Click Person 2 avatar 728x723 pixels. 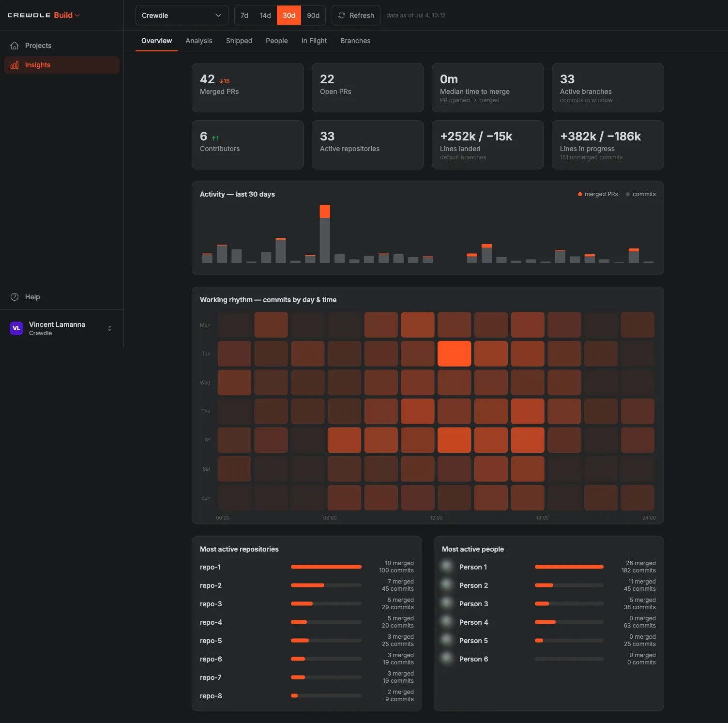point(447,584)
